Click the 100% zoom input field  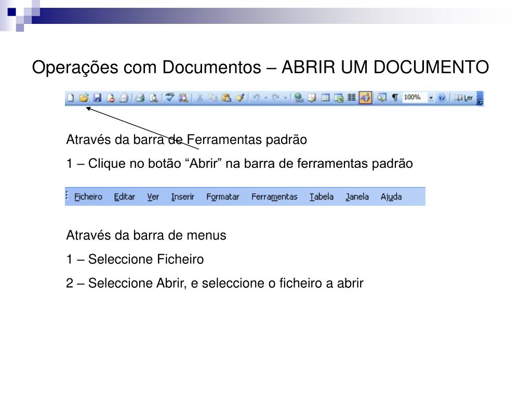pos(415,98)
